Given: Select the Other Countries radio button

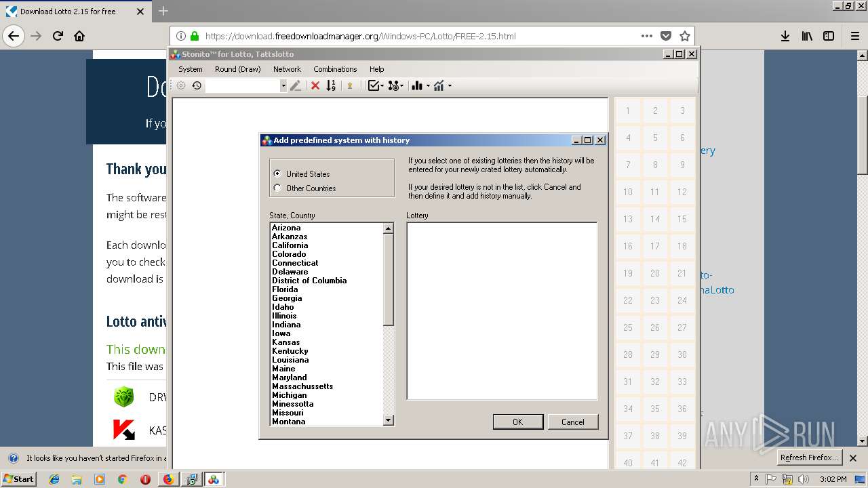Looking at the screenshot, I should pyautogui.click(x=277, y=188).
